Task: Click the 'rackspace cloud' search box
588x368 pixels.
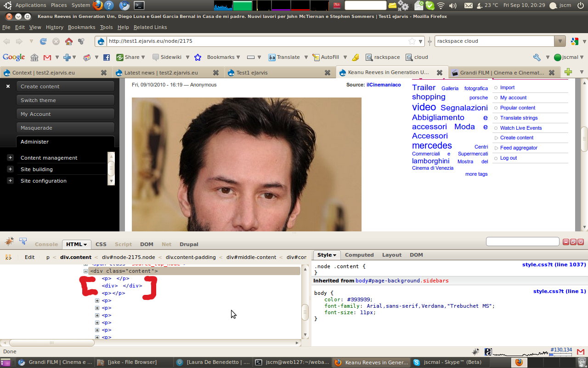Action: click(494, 41)
